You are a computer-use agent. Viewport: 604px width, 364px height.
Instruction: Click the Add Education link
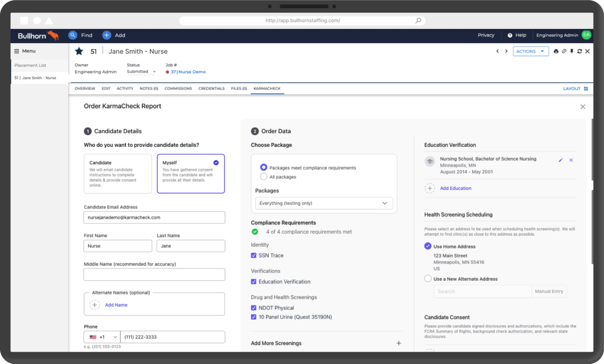point(456,188)
